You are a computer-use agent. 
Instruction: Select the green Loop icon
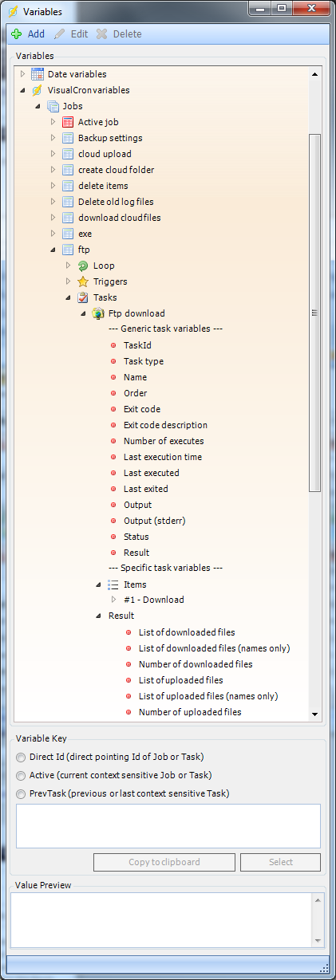(x=83, y=266)
